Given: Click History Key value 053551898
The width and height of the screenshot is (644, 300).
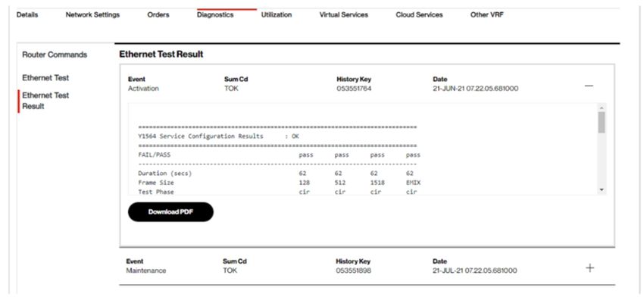Looking at the screenshot, I should tap(354, 270).
